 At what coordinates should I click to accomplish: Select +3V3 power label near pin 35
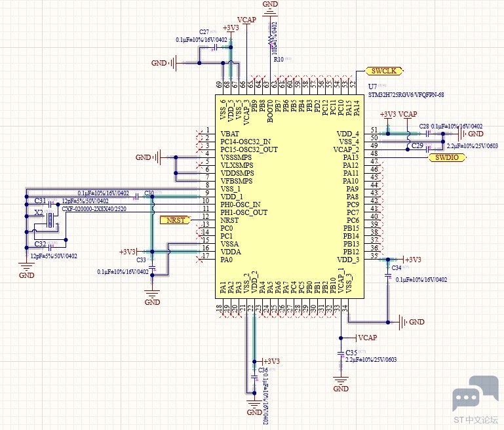click(x=413, y=260)
